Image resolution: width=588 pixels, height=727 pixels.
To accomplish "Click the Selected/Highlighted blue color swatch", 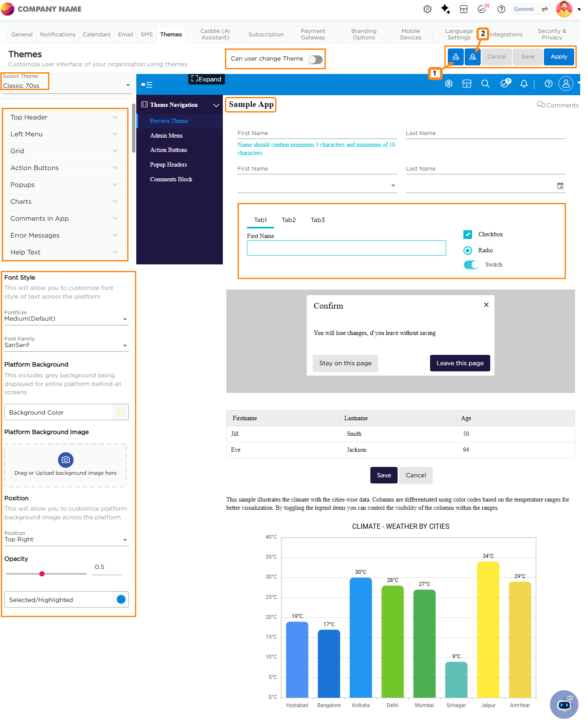I will pyautogui.click(x=121, y=599).
